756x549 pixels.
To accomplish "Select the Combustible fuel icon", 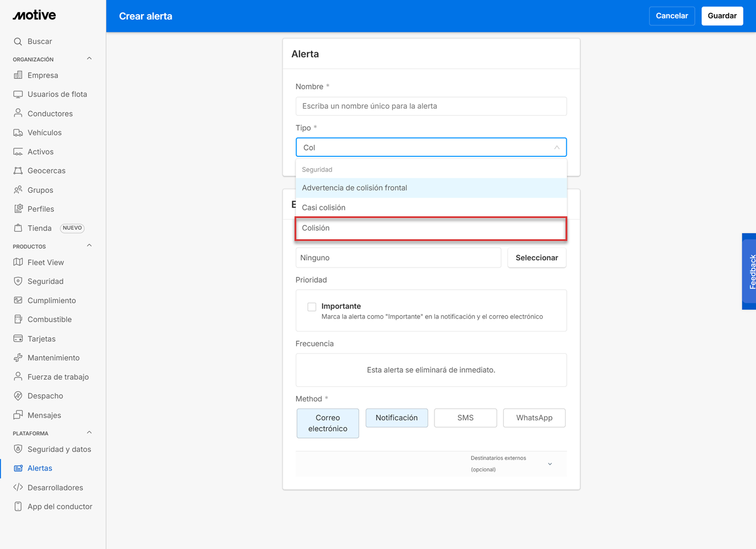I will click(x=18, y=320).
